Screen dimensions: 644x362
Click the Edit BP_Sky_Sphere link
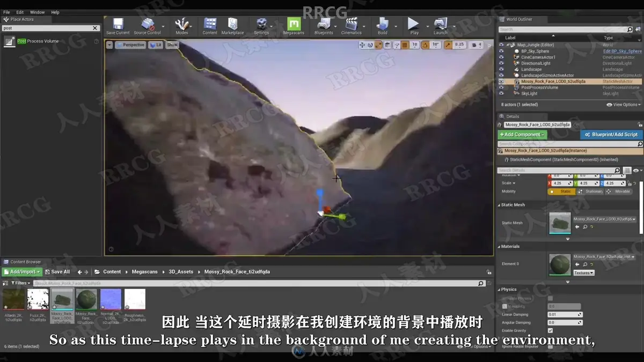tap(622, 51)
